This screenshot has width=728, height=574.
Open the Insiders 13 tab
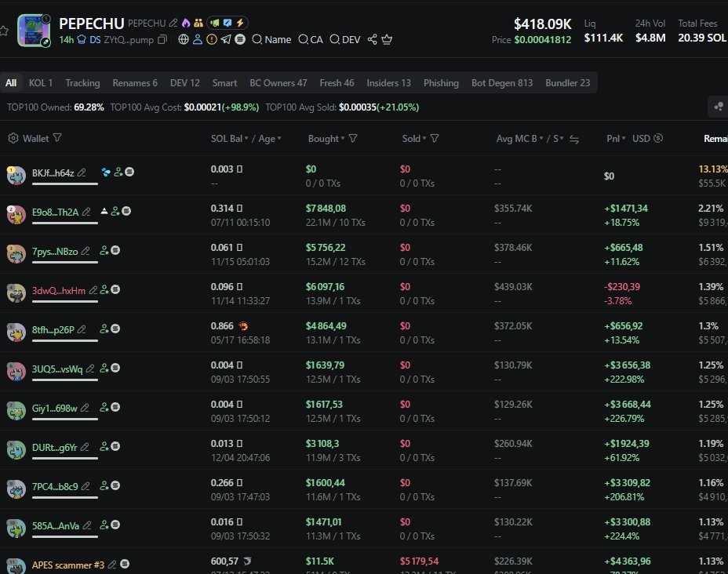(388, 83)
